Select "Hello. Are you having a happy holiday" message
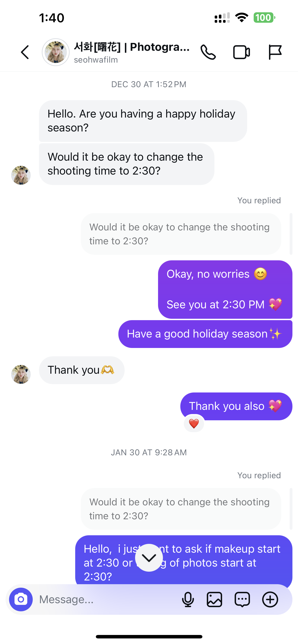 click(143, 121)
